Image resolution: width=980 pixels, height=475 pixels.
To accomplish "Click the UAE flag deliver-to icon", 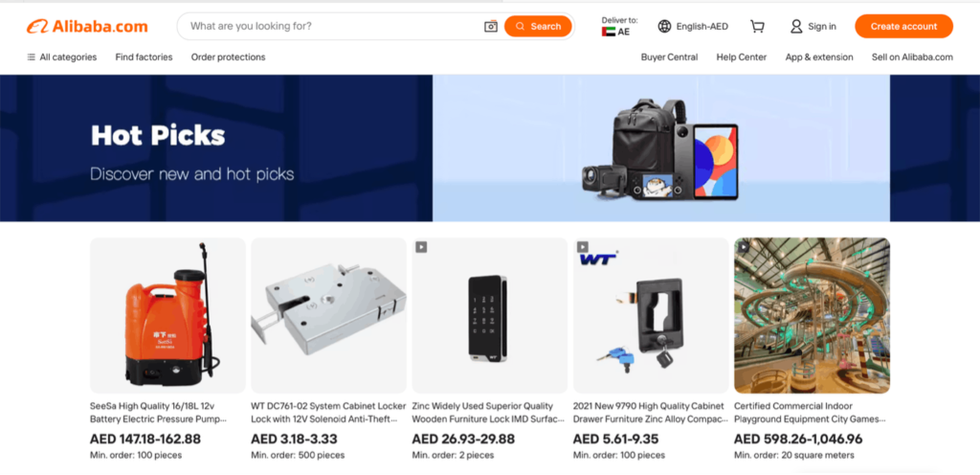I will 608,32.
